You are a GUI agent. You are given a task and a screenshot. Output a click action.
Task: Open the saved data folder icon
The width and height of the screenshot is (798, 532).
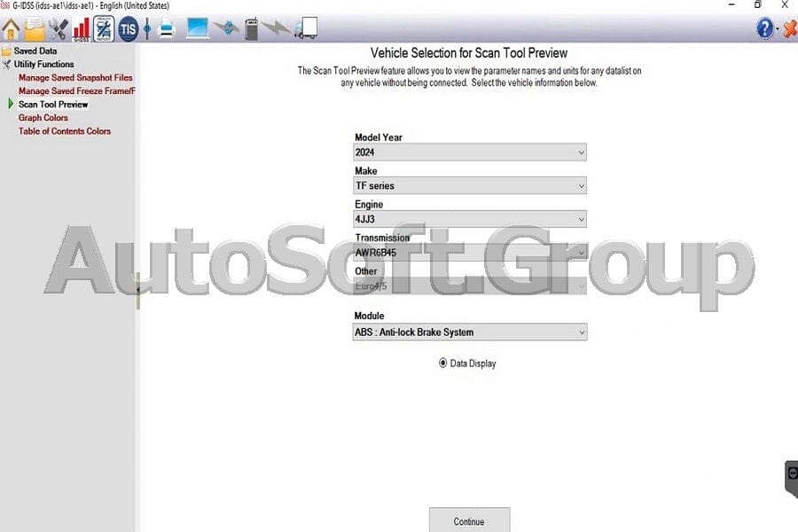35,27
